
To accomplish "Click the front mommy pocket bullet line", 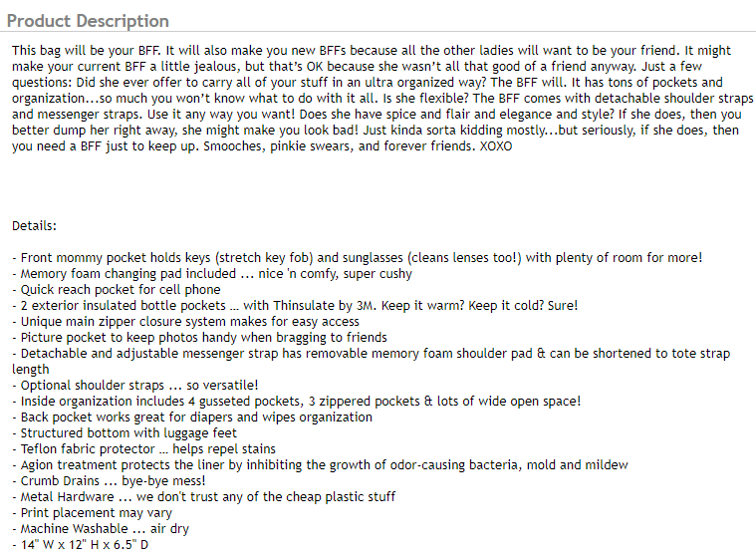I will click(x=359, y=258).
